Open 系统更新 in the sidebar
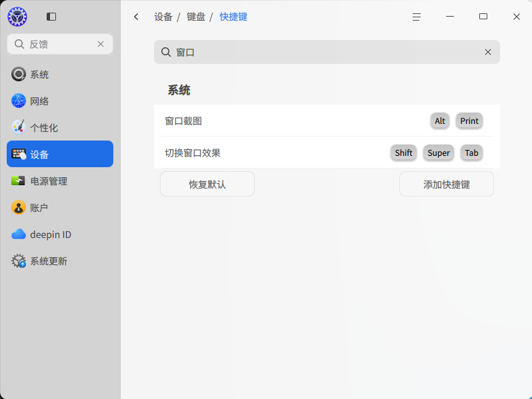The height and width of the screenshot is (399, 532). click(60, 260)
